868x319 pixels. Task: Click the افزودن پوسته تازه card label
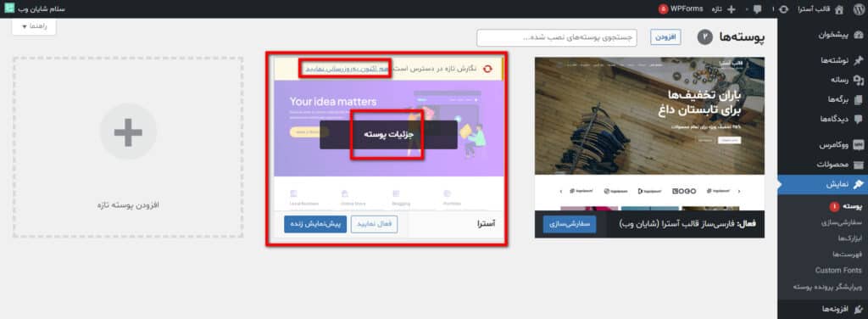coord(128,205)
